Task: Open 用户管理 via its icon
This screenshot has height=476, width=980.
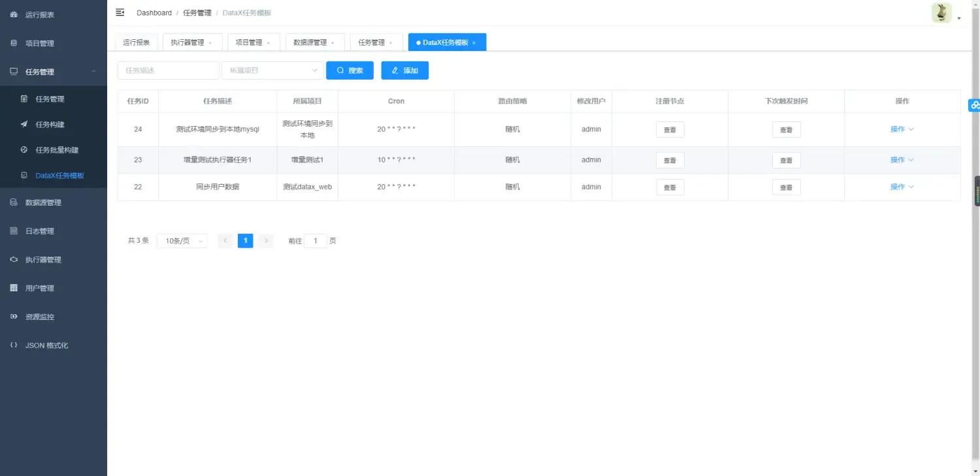Action: (14, 288)
